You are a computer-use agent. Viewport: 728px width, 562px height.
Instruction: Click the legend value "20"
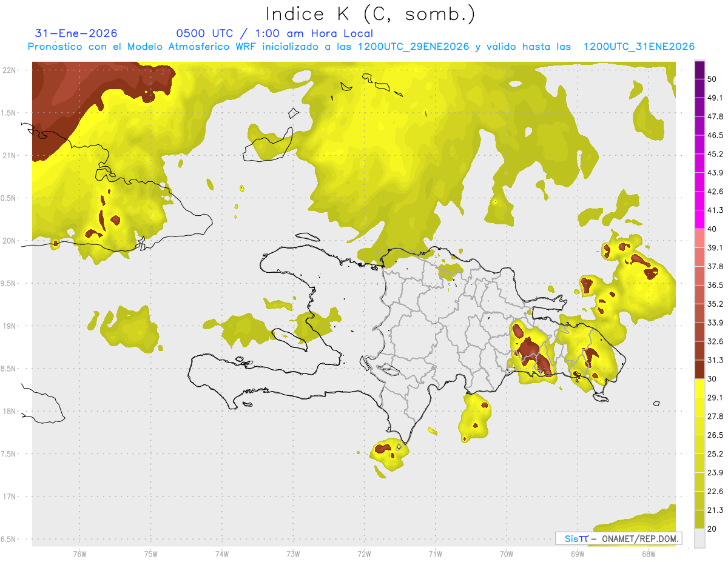coord(713,529)
